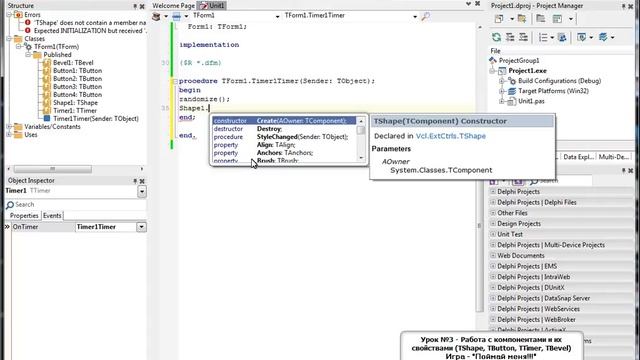640x360 pixels.
Task: Pin the Project Manager panel
Action: point(623,6)
